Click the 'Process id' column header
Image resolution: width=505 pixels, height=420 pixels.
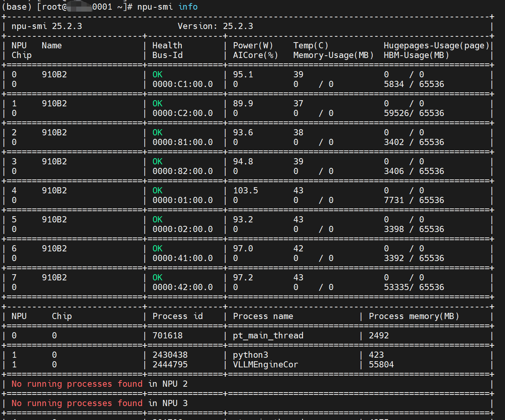[x=178, y=316]
